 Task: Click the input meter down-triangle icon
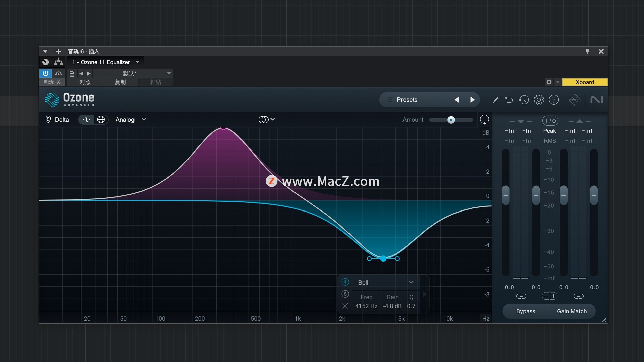click(521, 121)
